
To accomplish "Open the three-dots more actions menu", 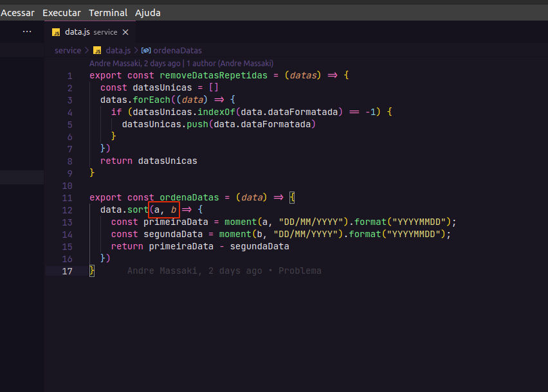I will point(27,31).
